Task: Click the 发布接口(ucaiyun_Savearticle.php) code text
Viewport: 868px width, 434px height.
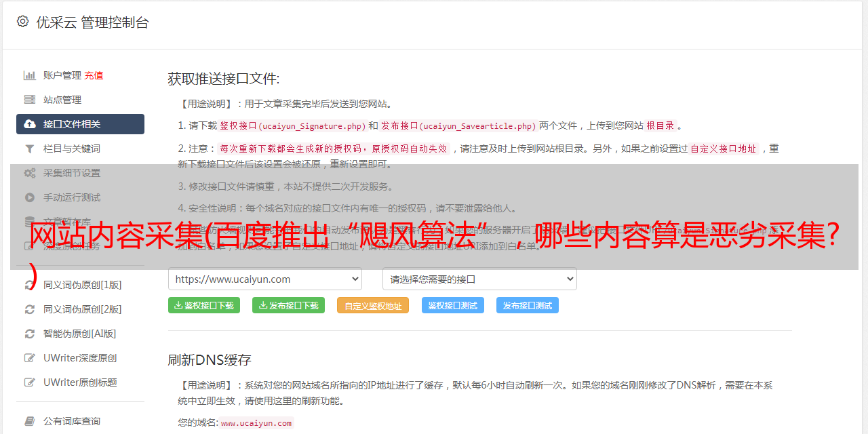Action: click(x=458, y=125)
